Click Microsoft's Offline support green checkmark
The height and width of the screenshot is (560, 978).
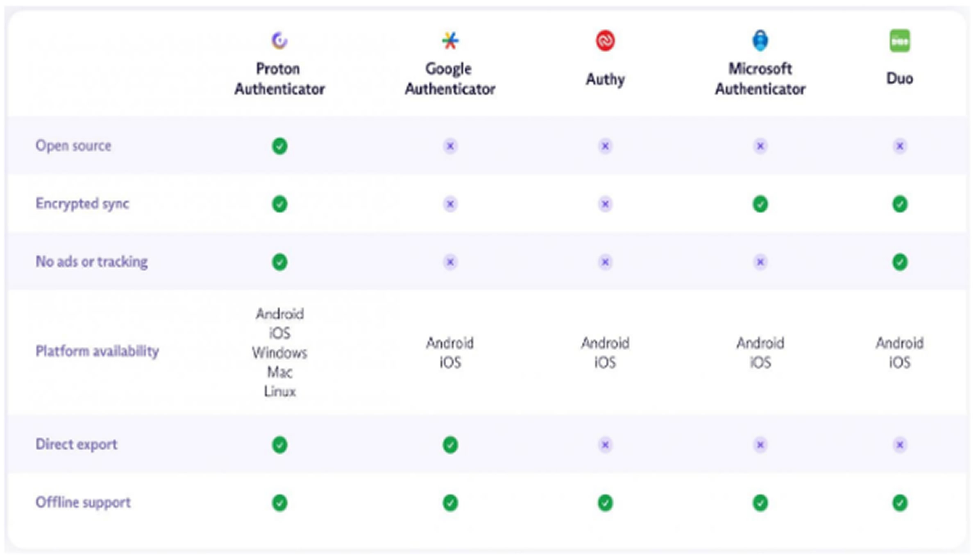tap(760, 503)
